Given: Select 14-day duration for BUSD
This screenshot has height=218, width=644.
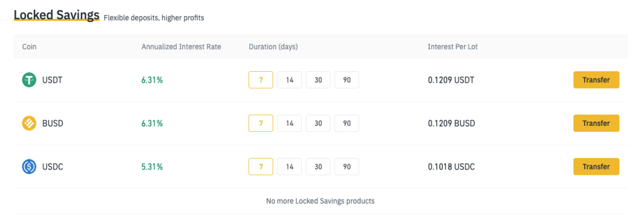Looking at the screenshot, I should [x=289, y=123].
